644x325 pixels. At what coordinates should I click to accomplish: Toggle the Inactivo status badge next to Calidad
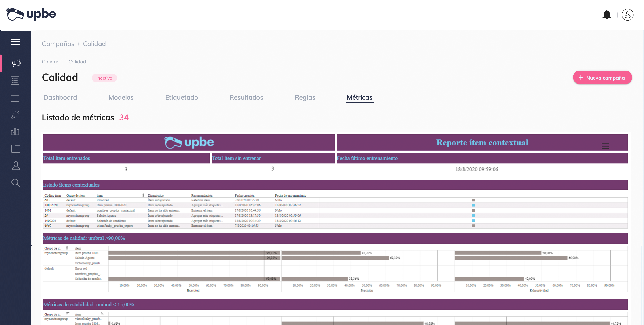tap(104, 78)
